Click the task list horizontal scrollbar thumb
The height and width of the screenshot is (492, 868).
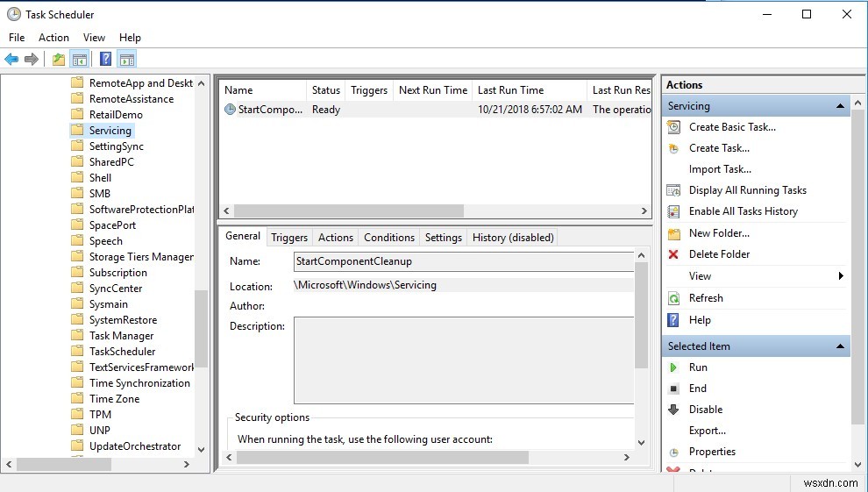349,210
